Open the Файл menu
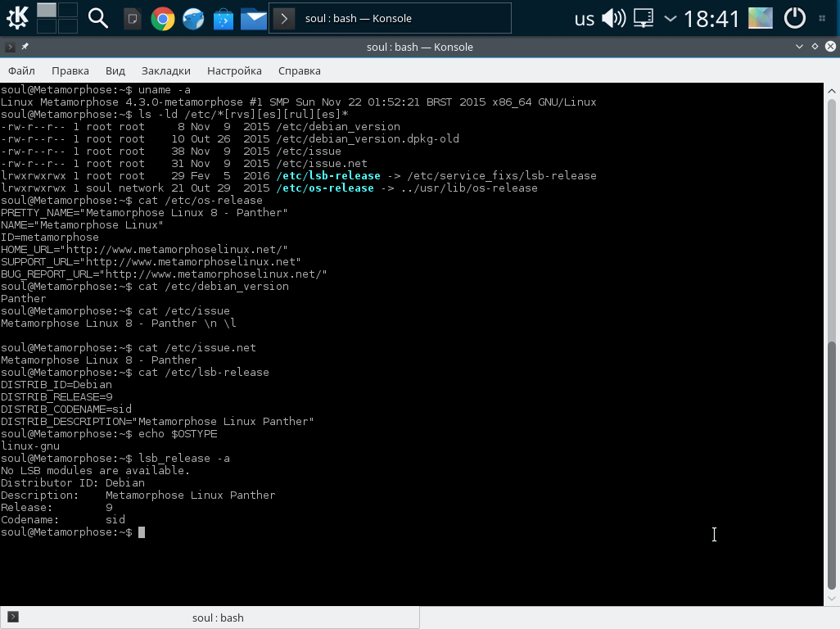The image size is (840, 629). 21,70
